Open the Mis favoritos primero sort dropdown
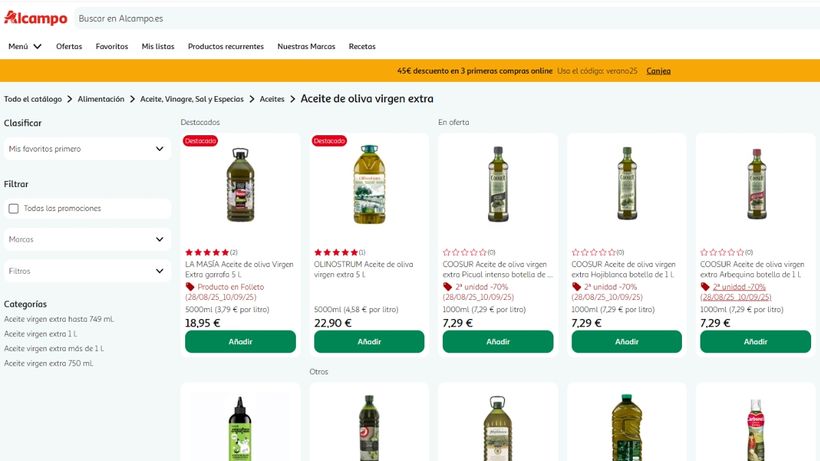Image resolution: width=820 pixels, height=461 pixels. pos(86,149)
